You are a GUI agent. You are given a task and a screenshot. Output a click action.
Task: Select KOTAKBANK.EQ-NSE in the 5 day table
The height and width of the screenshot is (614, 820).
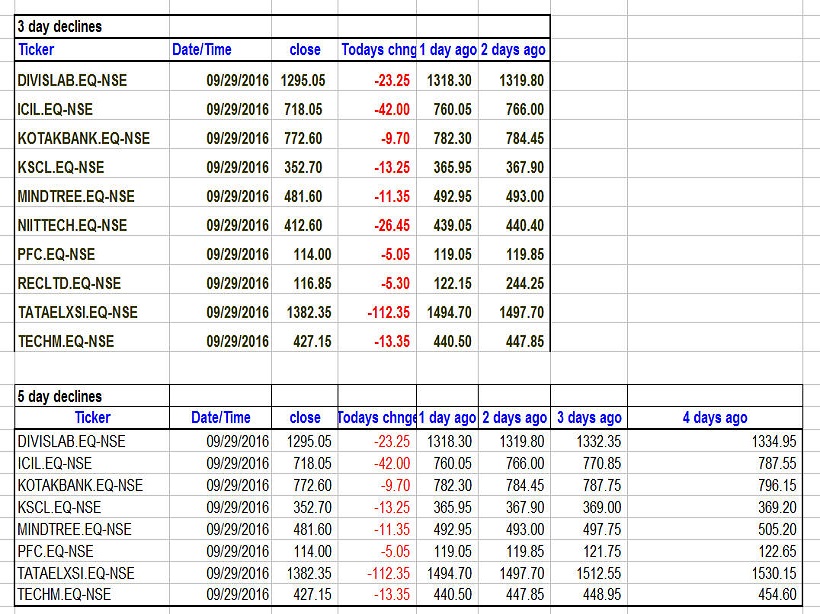click(x=80, y=485)
